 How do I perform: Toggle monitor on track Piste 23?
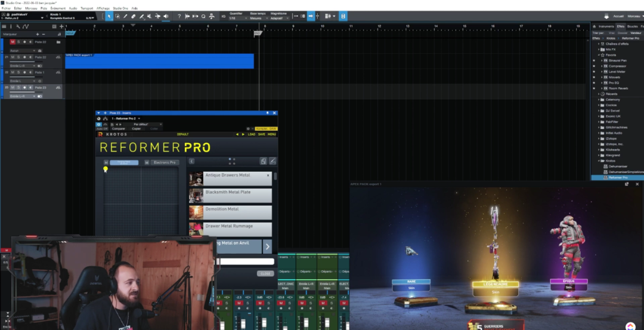click(30, 88)
